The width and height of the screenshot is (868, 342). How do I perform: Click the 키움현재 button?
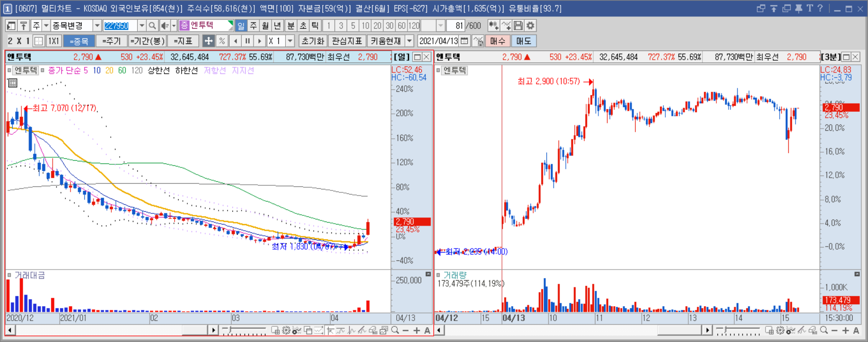point(386,41)
